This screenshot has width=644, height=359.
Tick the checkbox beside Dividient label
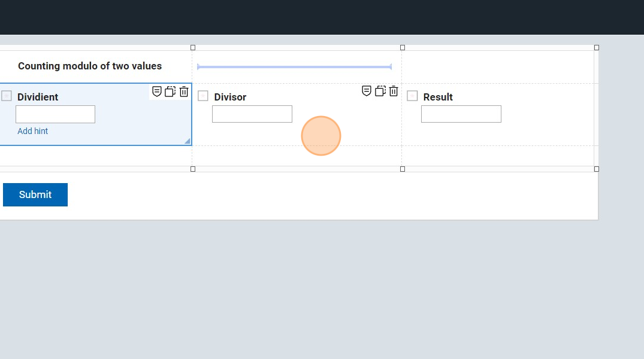(7, 96)
